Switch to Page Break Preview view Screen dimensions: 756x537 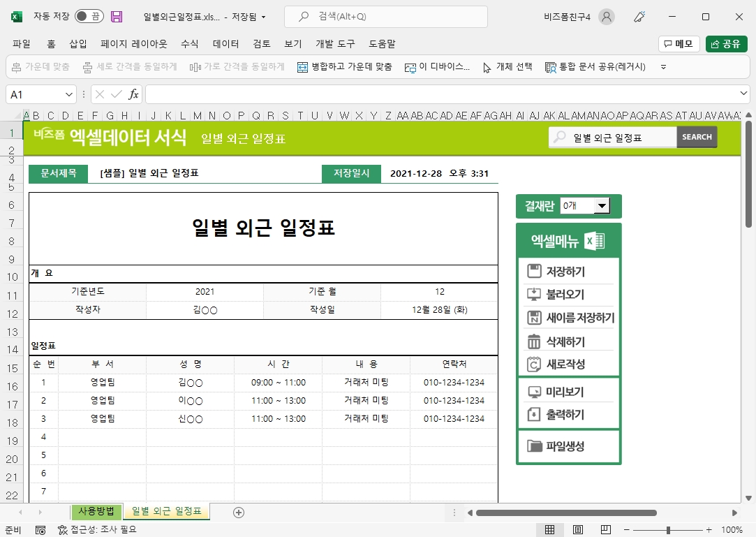[606, 530]
